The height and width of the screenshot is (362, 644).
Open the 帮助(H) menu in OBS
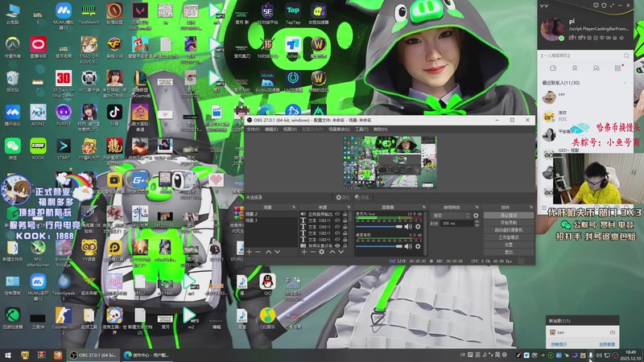(380, 130)
